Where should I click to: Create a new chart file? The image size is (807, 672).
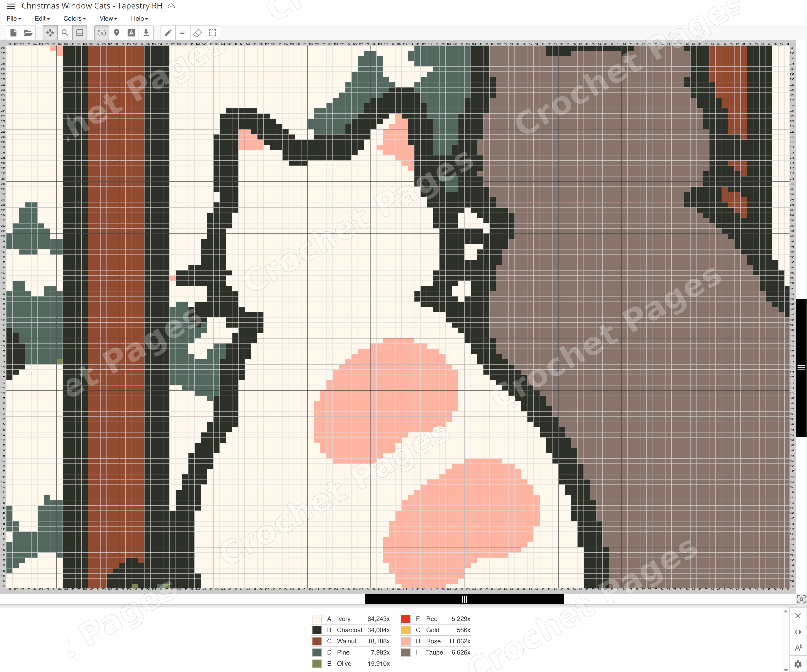coord(13,33)
